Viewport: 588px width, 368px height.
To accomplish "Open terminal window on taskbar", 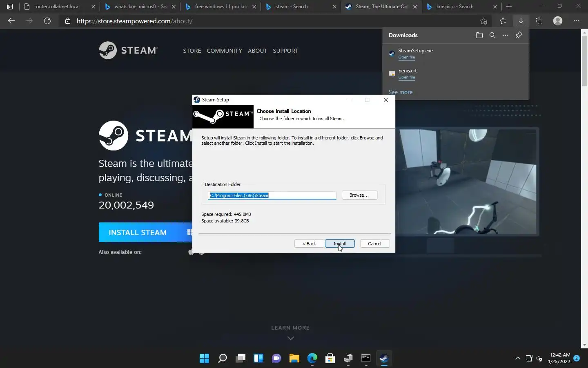I will click(x=366, y=359).
